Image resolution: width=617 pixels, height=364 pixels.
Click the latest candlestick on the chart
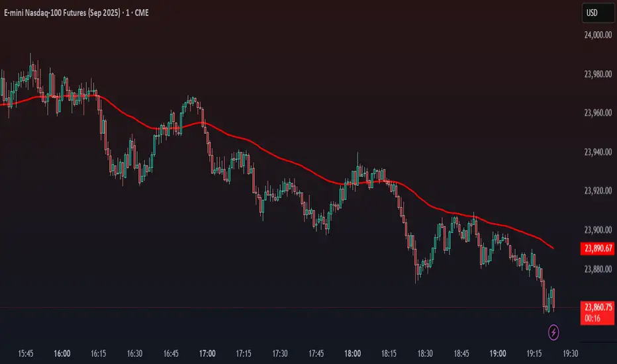coord(553,299)
